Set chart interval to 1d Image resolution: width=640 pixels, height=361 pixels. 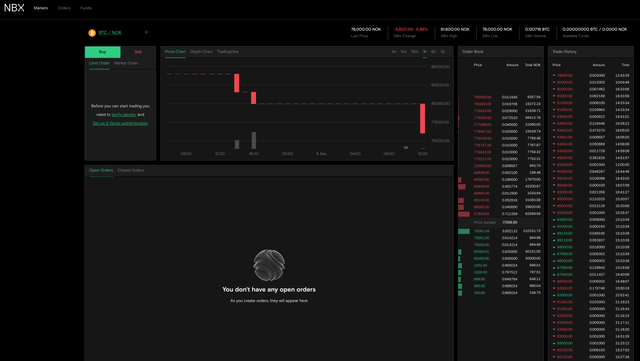(442, 52)
